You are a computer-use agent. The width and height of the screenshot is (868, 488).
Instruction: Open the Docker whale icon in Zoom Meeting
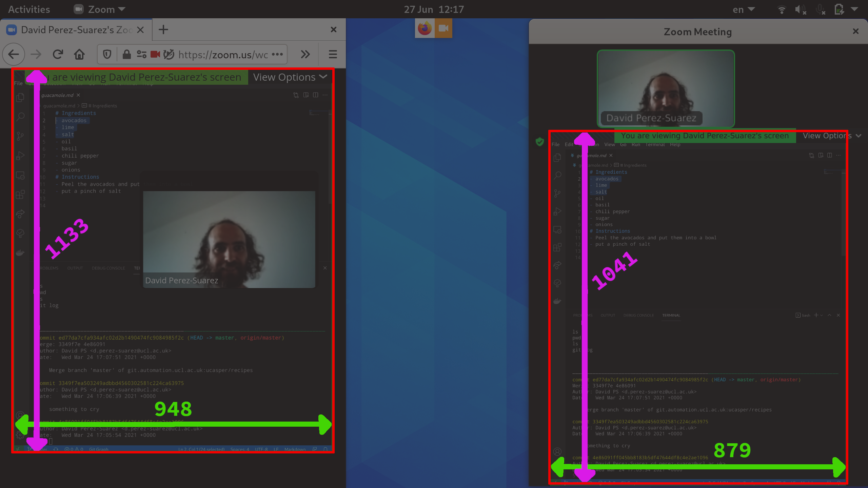[557, 301]
